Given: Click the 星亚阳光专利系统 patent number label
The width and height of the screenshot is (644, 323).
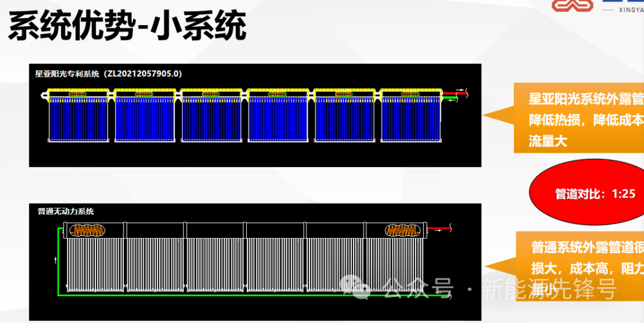Looking at the screenshot, I should click(108, 74).
